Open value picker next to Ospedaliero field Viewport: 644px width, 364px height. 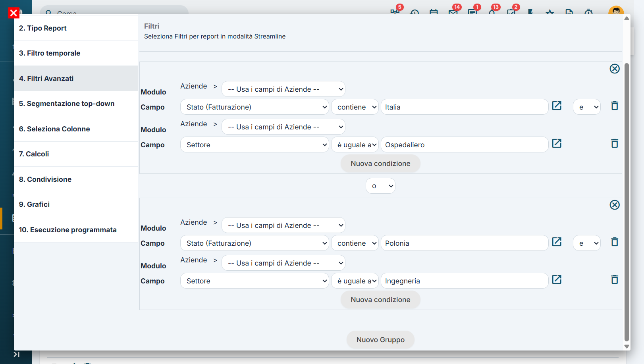(x=557, y=143)
